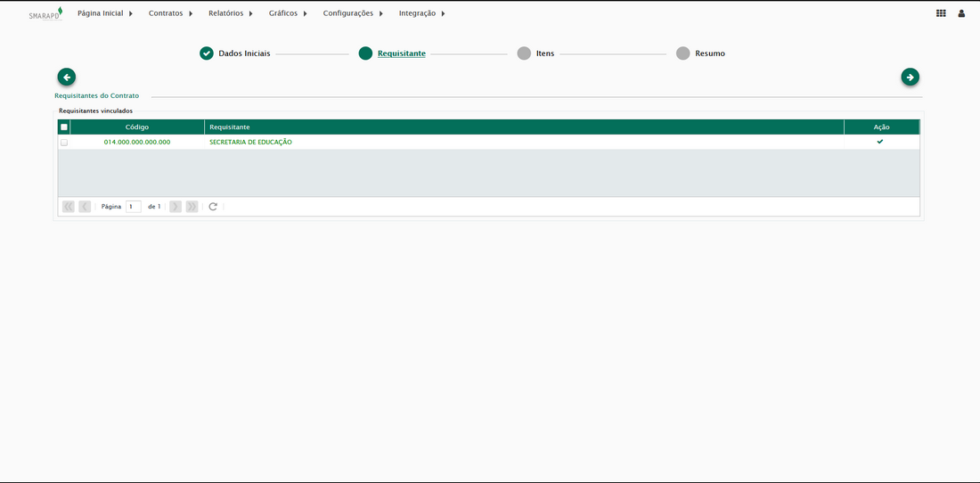
Task: Click the SMARAPD logo
Action: [x=45, y=13]
